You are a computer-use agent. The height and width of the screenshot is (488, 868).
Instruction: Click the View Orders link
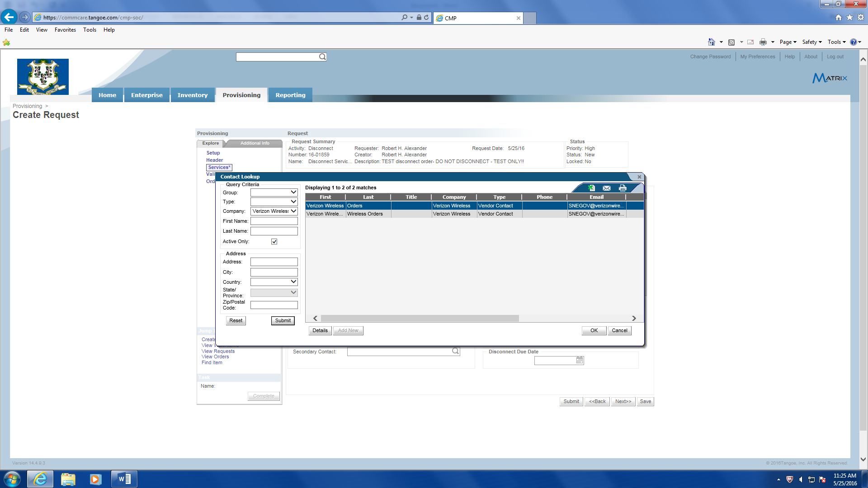(x=215, y=357)
